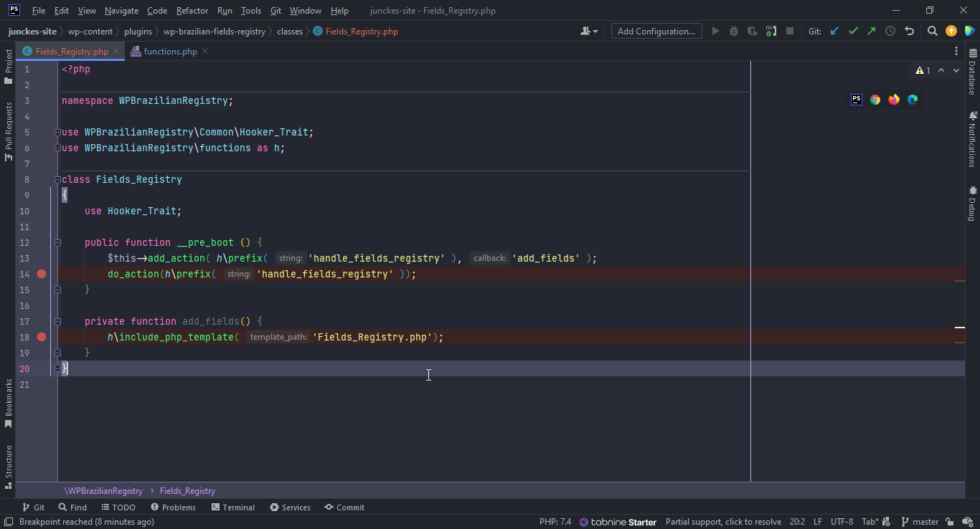
Task: Click plugins breadcrumb in navigation bar
Action: click(138, 31)
